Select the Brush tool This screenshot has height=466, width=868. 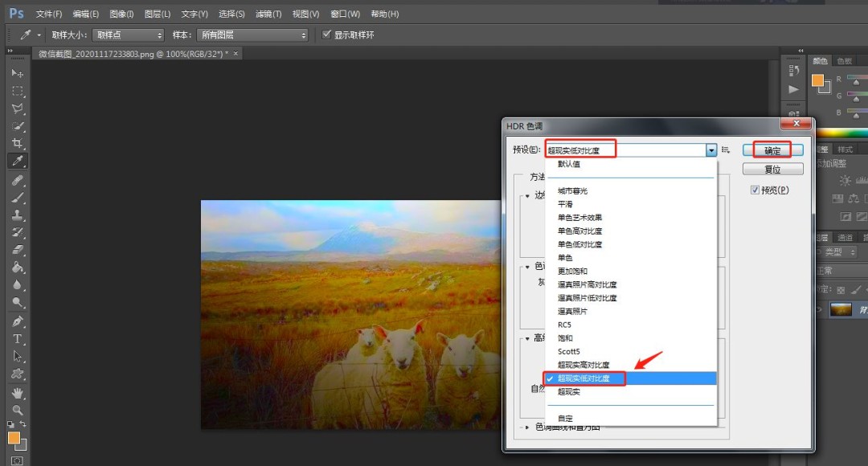click(x=17, y=198)
